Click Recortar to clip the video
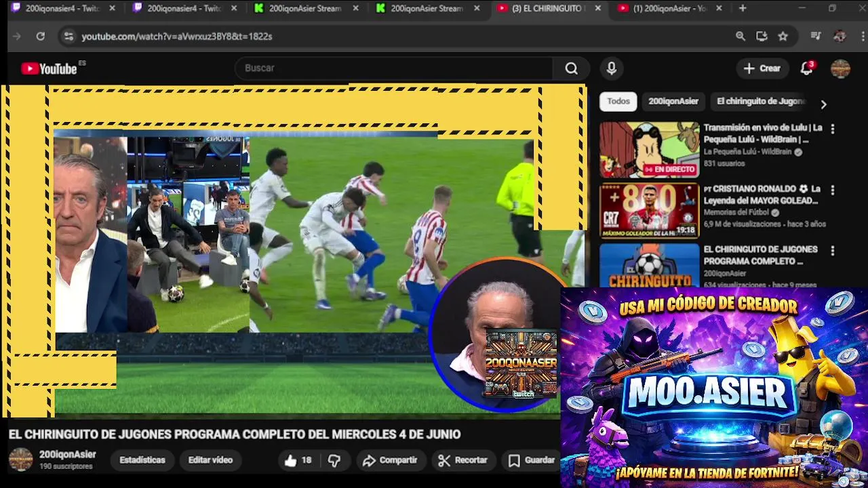This screenshot has width=868, height=488. coord(463,460)
